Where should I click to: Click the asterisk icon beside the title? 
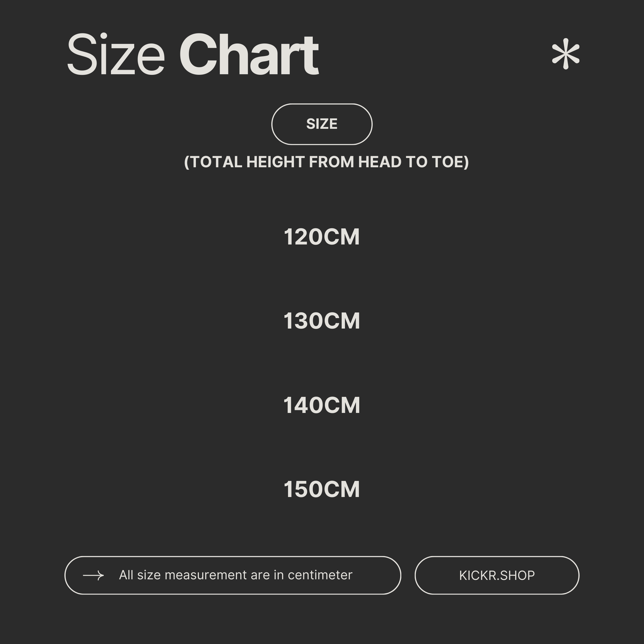point(565,54)
